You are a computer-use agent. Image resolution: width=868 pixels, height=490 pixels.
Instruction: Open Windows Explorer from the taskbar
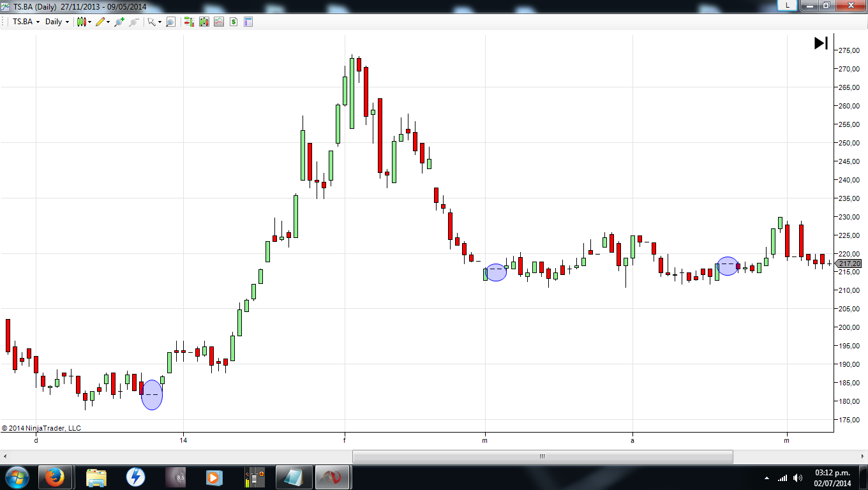point(96,477)
